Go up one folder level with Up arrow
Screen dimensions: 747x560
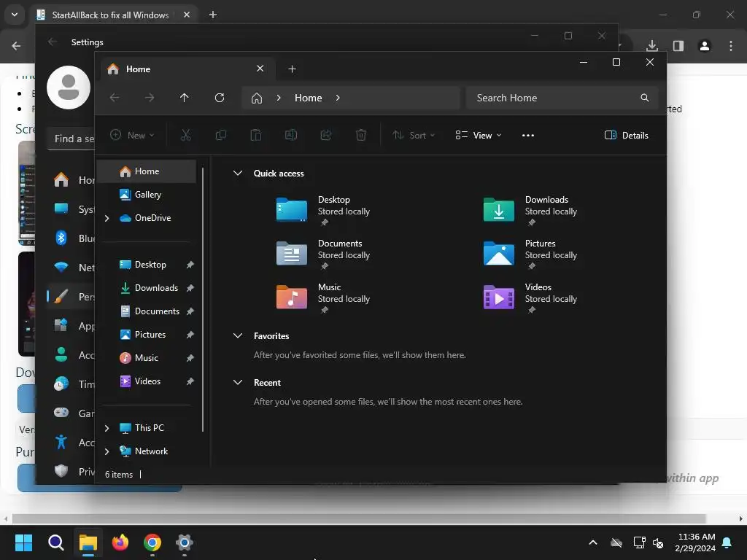[185, 98]
